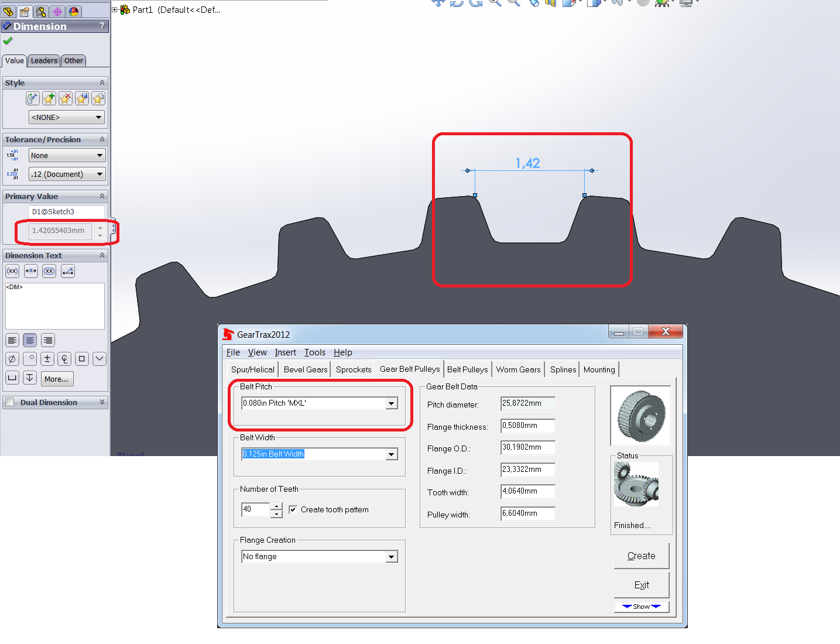This screenshot has width=840, height=644.
Task: Add a new dimension style
Action: pyautogui.click(x=49, y=98)
